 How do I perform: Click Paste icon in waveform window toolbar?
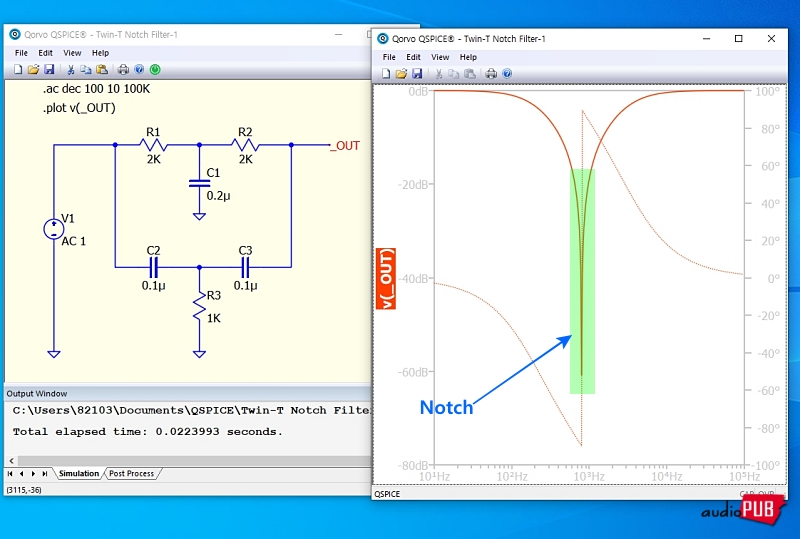pyautogui.click(x=470, y=74)
